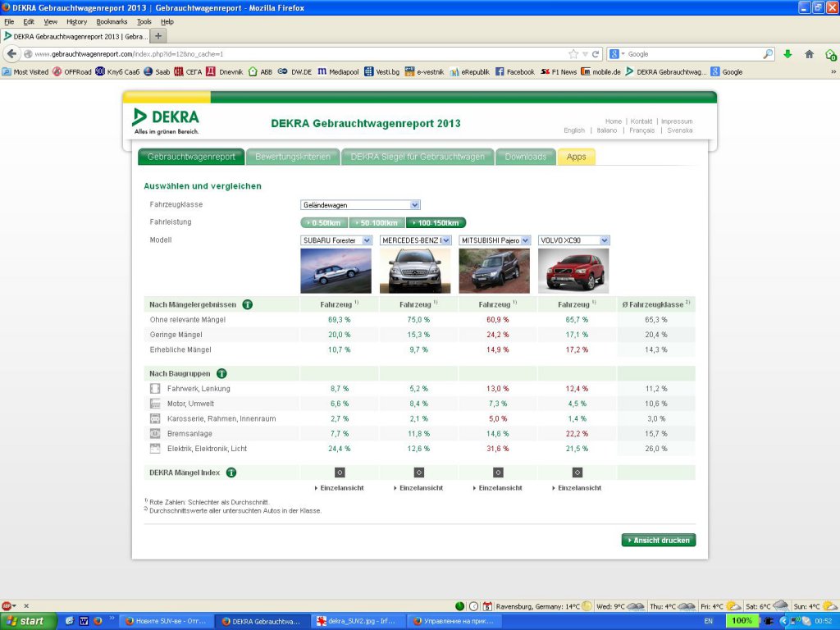Screen dimensions: 840x630
Task: Open the VOLVO XC90 model dropdown
Action: [574, 240]
